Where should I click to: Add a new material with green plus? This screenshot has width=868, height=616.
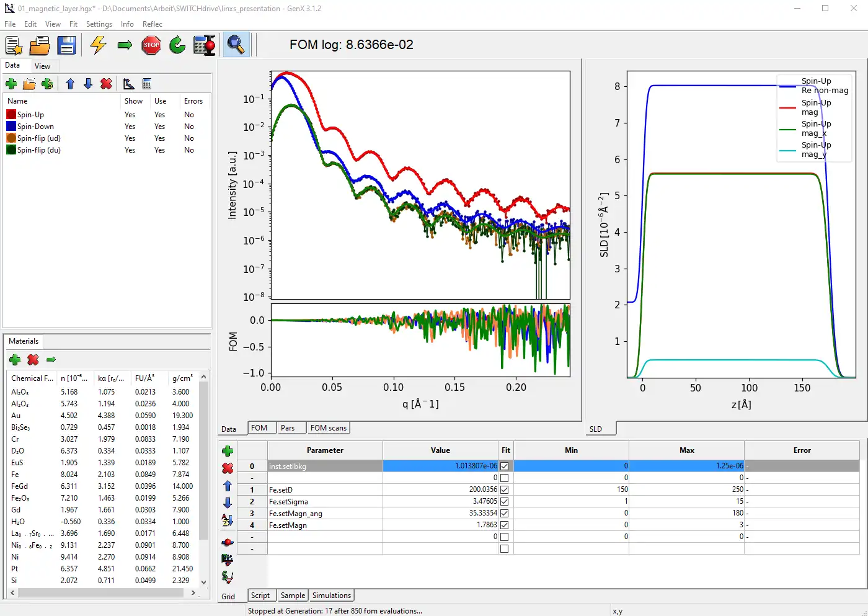15,359
